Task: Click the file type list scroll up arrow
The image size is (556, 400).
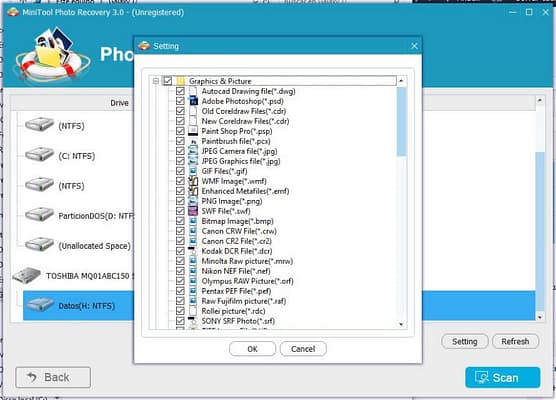Action: [401, 81]
